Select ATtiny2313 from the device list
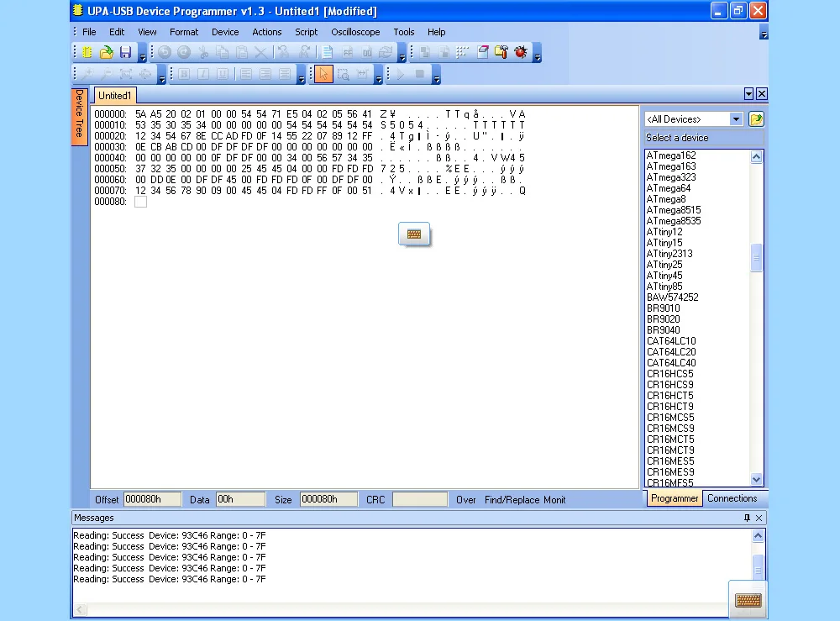840x621 pixels. (669, 254)
